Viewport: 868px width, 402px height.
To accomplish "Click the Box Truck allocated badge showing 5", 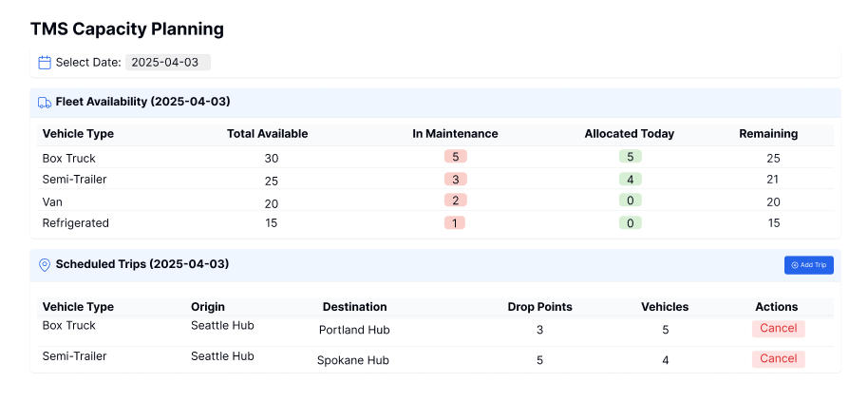I will (x=630, y=157).
